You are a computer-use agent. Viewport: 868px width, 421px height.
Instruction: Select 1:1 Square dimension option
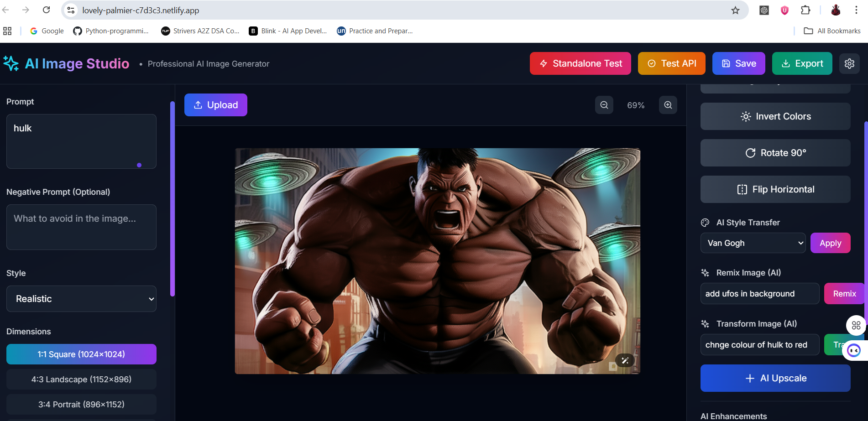[81, 354]
